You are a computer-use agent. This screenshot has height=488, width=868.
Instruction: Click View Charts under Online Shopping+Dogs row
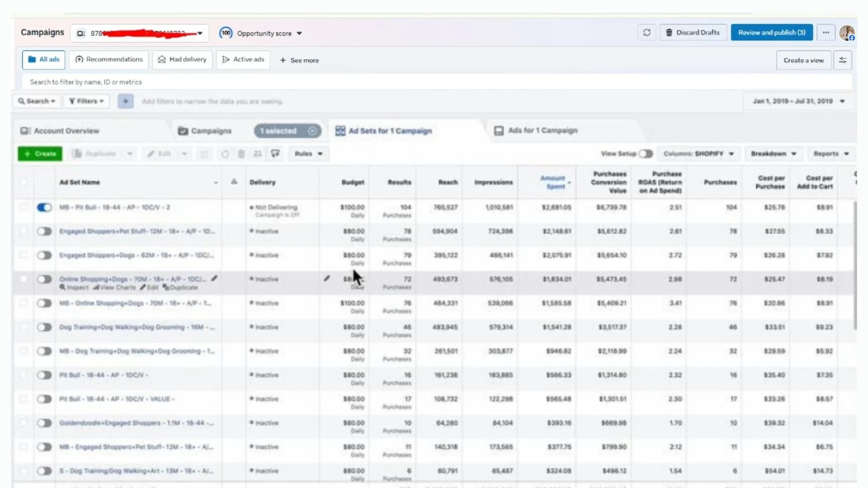click(114, 287)
